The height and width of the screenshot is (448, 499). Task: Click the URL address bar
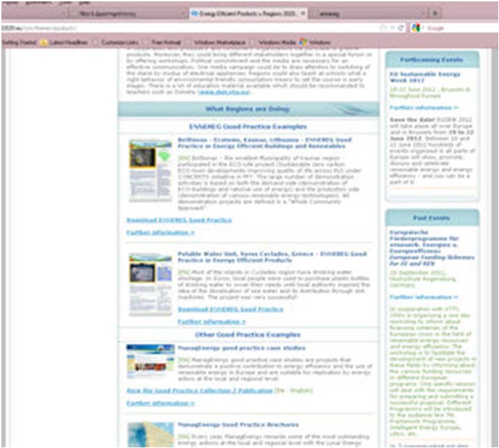[188, 28]
